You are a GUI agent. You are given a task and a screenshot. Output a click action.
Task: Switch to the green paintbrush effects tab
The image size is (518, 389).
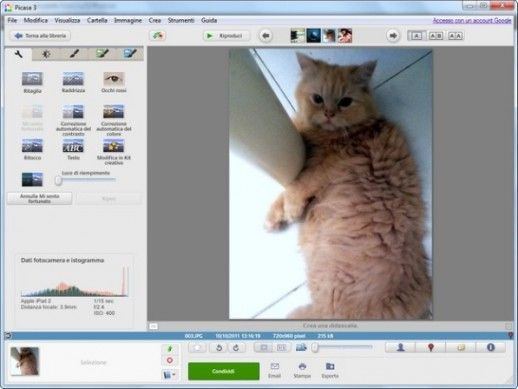click(102, 54)
